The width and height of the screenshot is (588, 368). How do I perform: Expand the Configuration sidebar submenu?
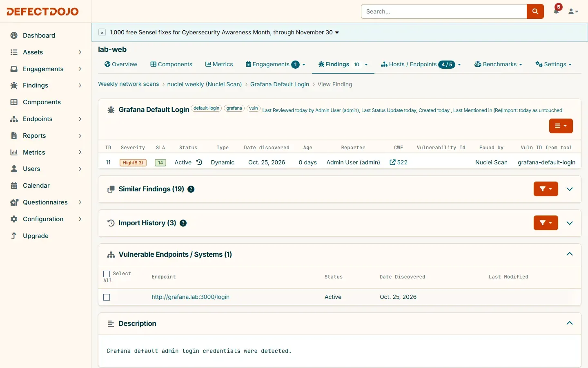(80, 219)
